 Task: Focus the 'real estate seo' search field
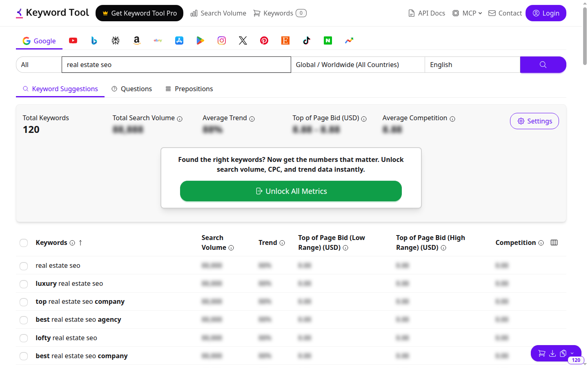click(176, 65)
